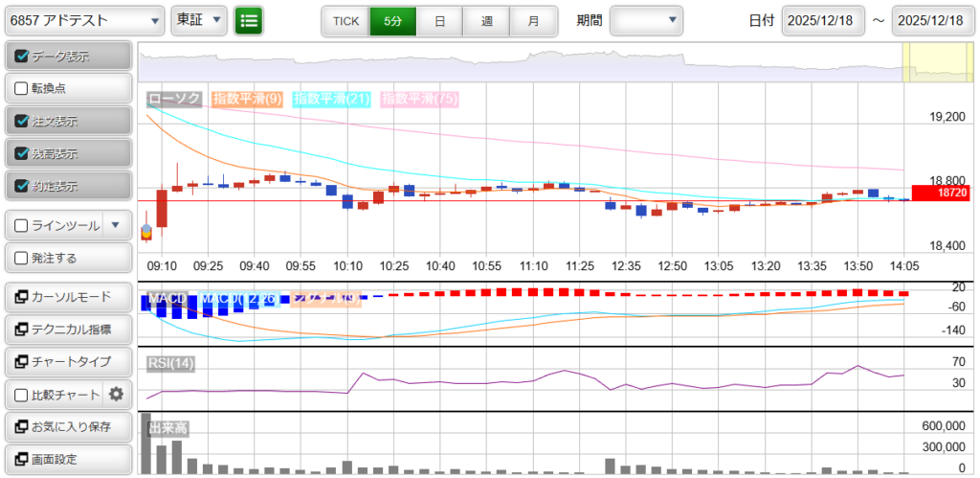Click the 指数平滑(9) orange legend label

pos(247,98)
